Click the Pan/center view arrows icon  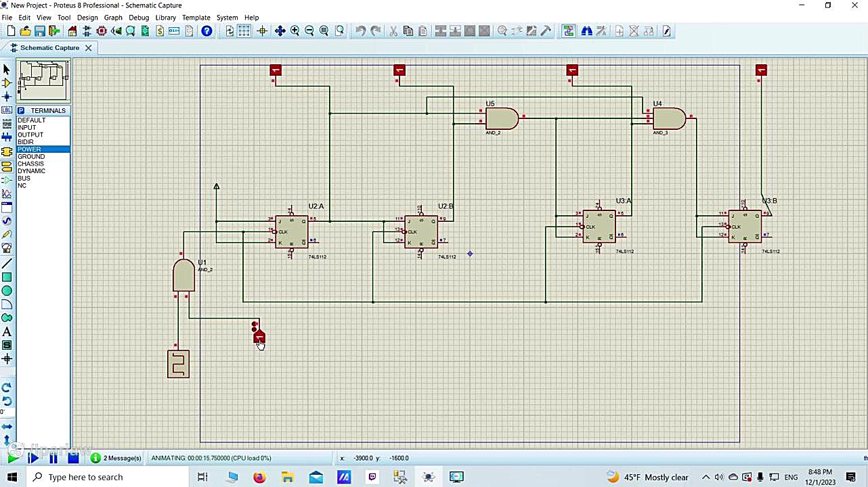(280, 31)
